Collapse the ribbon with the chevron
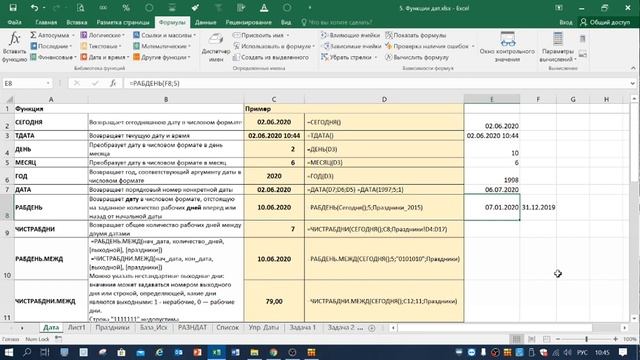Viewport: 640px width, 360px height. click(633, 68)
